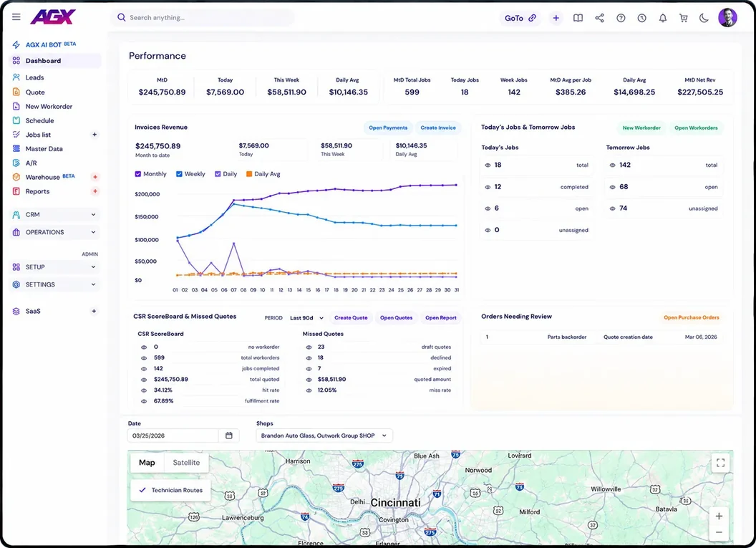Click the plus beside SaaS
Screen dimensions: 756x548
pyautogui.click(x=94, y=311)
